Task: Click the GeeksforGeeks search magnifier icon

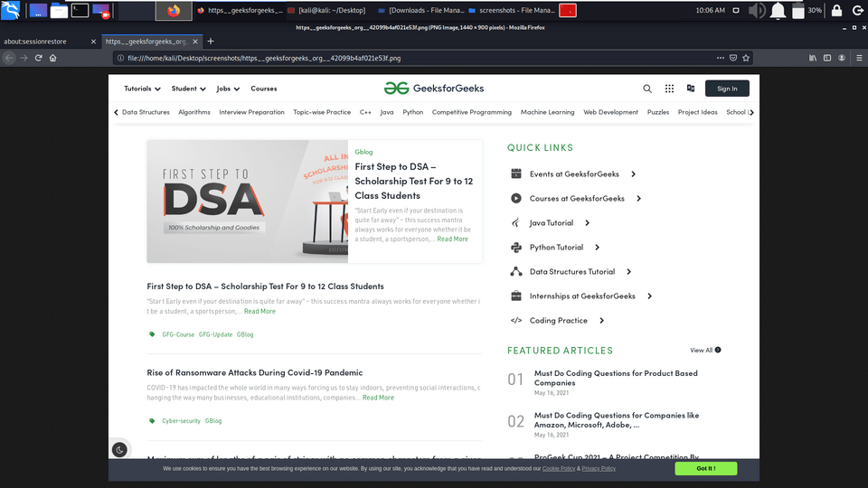Action: (647, 89)
